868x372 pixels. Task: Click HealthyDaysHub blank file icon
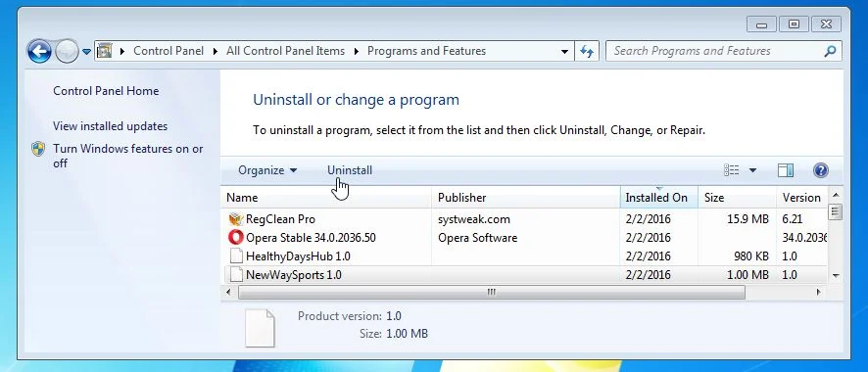[x=236, y=256]
